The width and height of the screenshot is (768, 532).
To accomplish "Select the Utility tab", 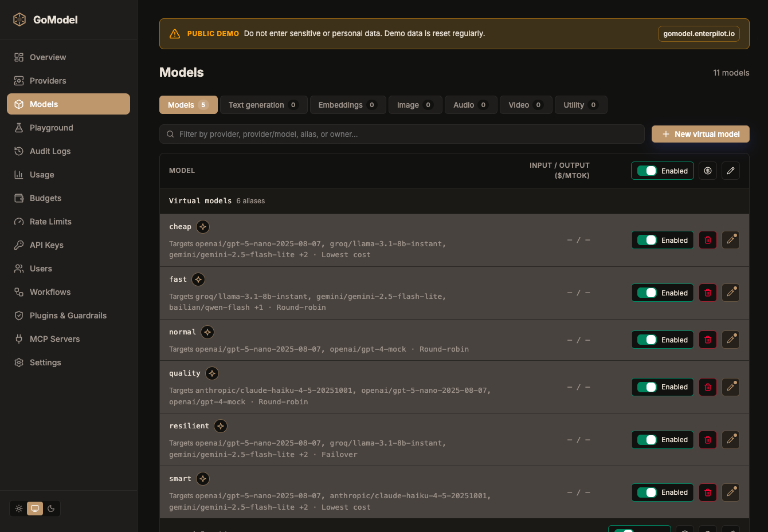I will (x=581, y=105).
